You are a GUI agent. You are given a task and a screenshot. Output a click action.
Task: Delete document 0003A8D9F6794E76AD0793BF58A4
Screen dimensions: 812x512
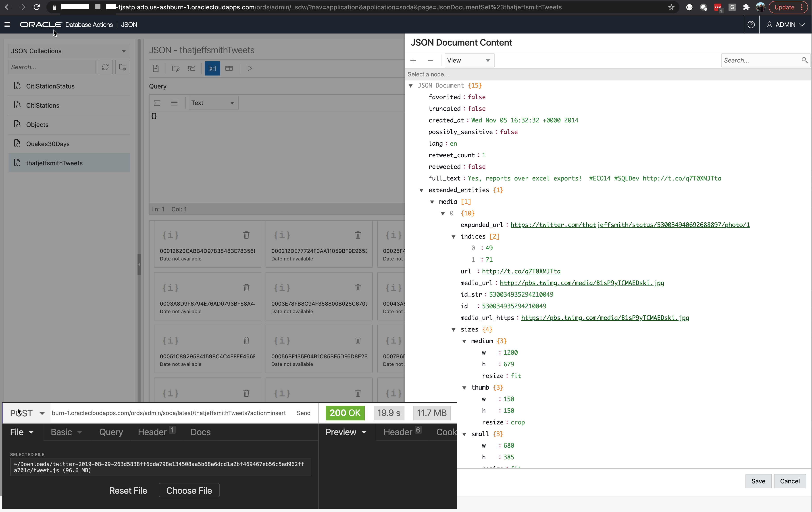point(246,287)
